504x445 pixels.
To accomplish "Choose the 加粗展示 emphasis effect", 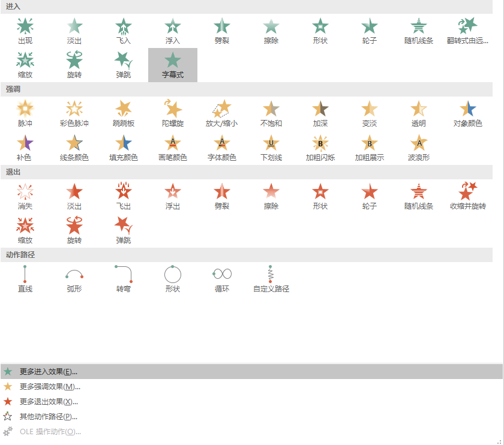I will [x=370, y=148].
